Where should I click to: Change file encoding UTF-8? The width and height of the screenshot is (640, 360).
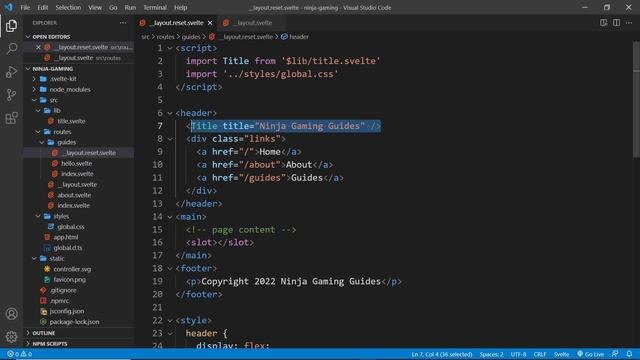(518, 354)
